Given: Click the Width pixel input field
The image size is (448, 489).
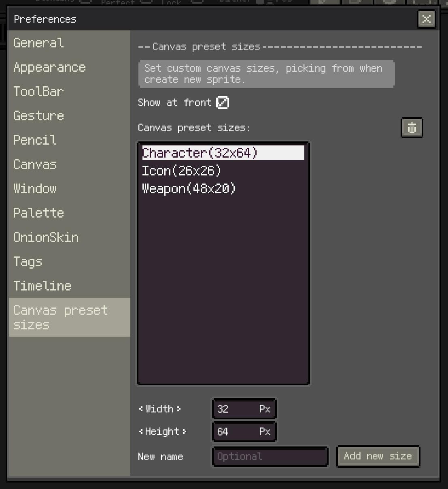Looking at the screenshot, I should 244,409.
